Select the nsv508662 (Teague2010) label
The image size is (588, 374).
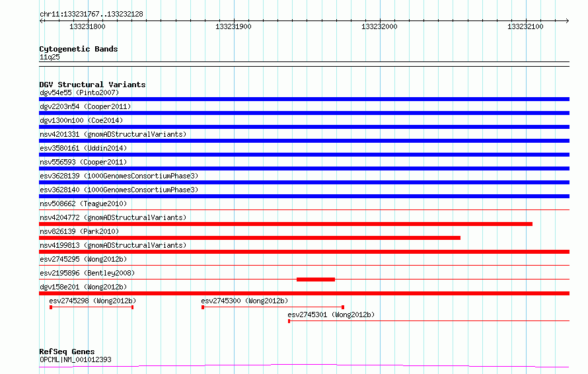point(83,204)
